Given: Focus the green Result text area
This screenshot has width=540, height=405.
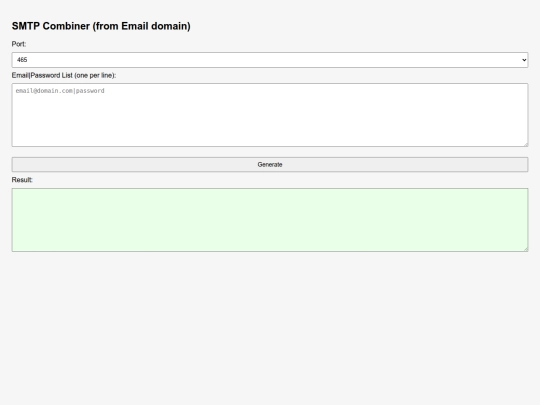Looking at the screenshot, I should [270, 220].
